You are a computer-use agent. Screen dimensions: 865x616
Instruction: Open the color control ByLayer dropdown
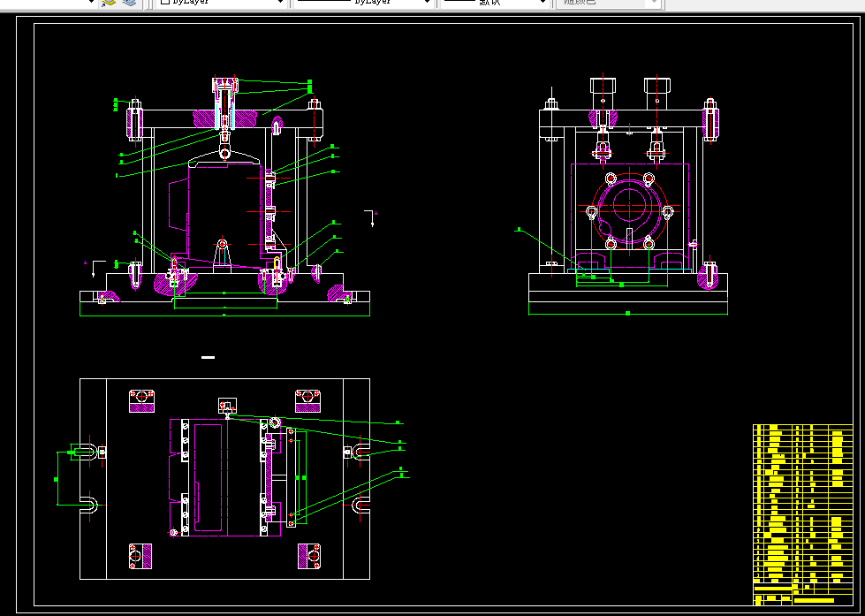tap(222, 3)
